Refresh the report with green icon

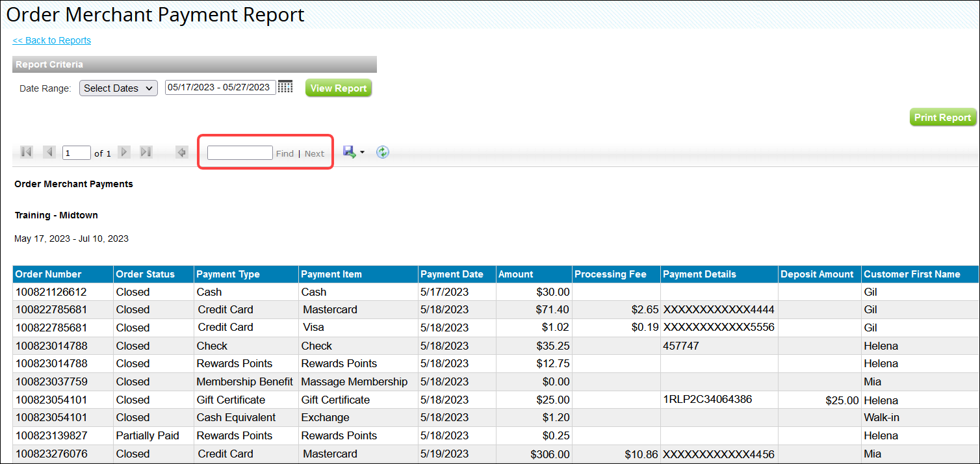[383, 152]
